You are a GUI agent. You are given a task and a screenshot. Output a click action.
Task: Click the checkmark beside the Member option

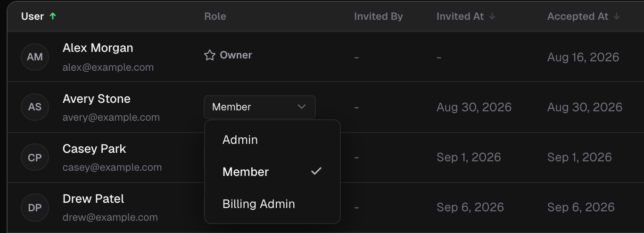[316, 171]
